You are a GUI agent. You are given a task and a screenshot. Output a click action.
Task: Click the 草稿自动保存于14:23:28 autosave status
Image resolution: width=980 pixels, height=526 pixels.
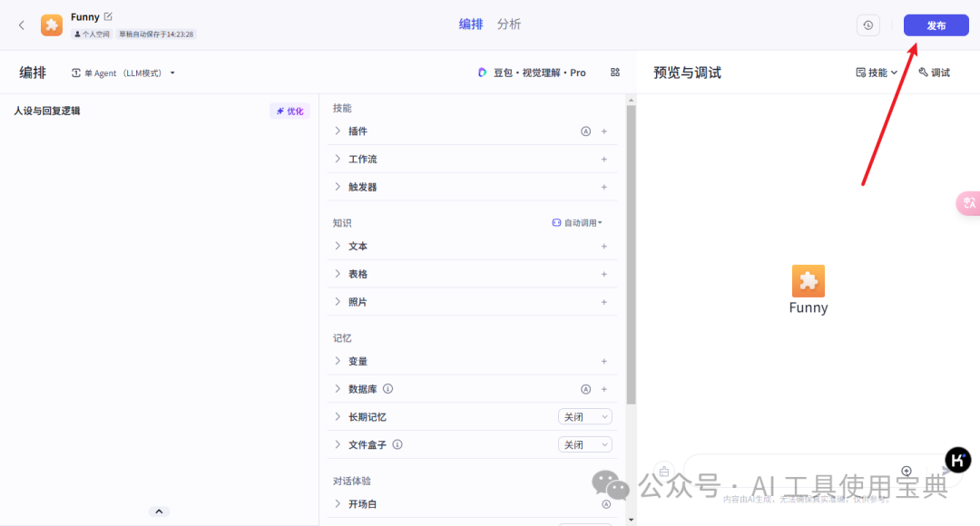click(156, 34)
